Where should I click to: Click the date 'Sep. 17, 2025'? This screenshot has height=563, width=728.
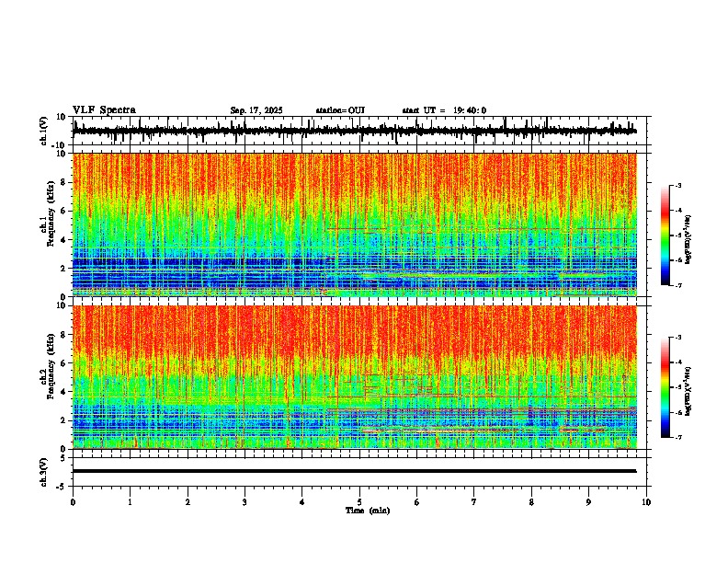(x=256, y=110)
